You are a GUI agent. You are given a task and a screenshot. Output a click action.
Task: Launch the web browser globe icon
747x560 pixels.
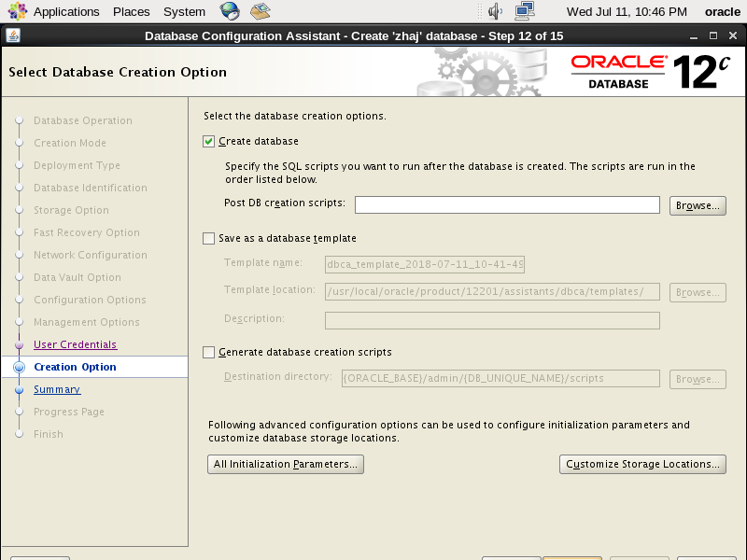pyautogui.click(x=229, y=11)
